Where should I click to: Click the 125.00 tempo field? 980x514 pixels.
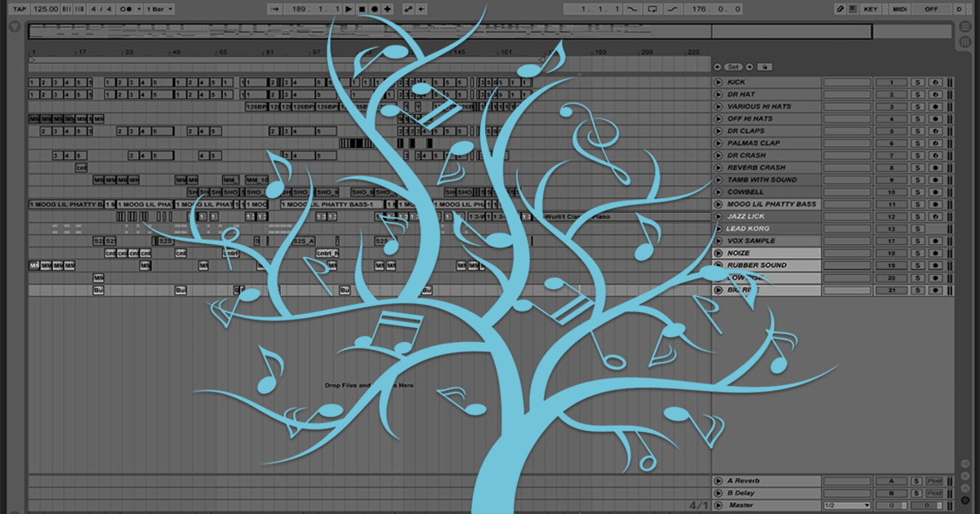tap(45, 8)
